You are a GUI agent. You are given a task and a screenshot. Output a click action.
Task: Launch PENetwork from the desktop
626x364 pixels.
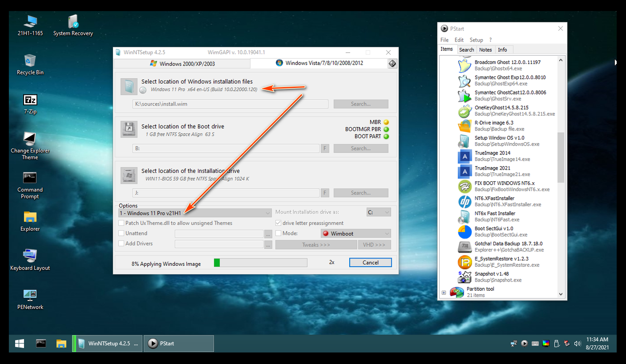click(30, 299)
